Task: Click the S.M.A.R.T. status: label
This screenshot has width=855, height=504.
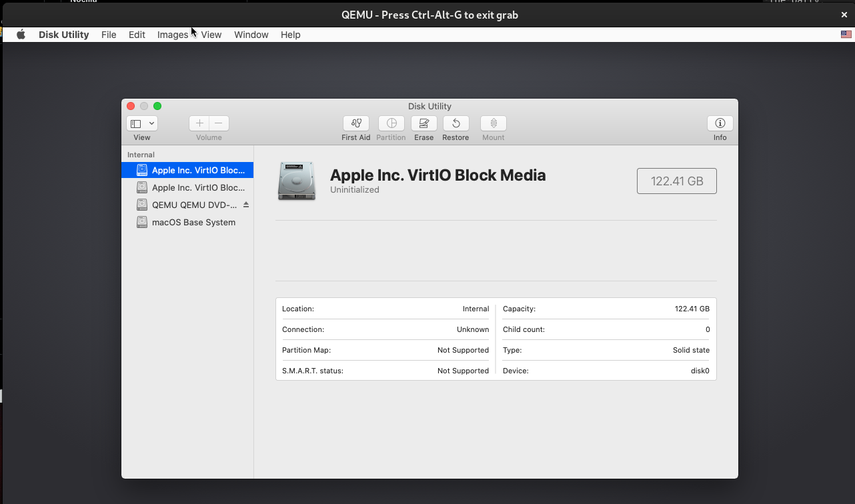Action: pos(313,371)
